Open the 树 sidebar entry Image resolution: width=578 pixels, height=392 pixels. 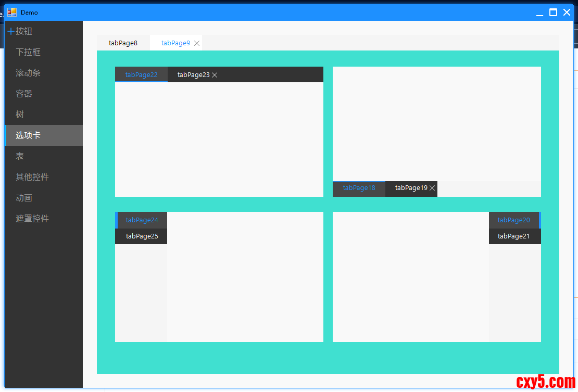44,115
